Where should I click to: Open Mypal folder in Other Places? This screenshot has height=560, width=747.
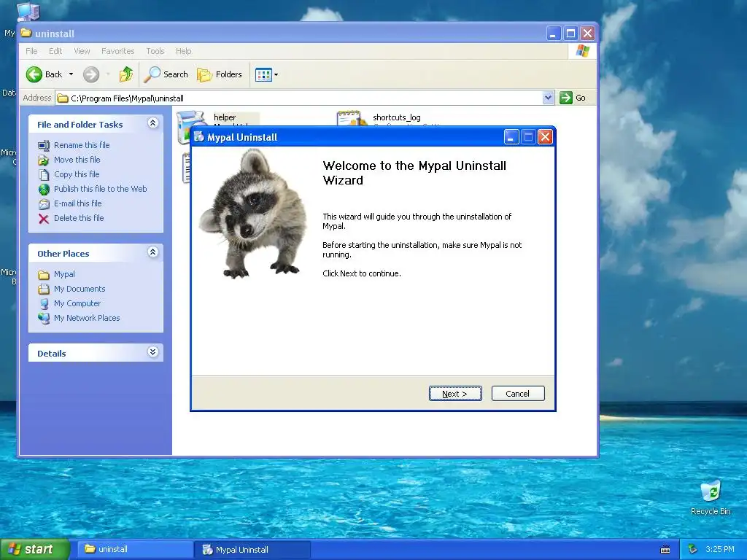tap(64, 274)
